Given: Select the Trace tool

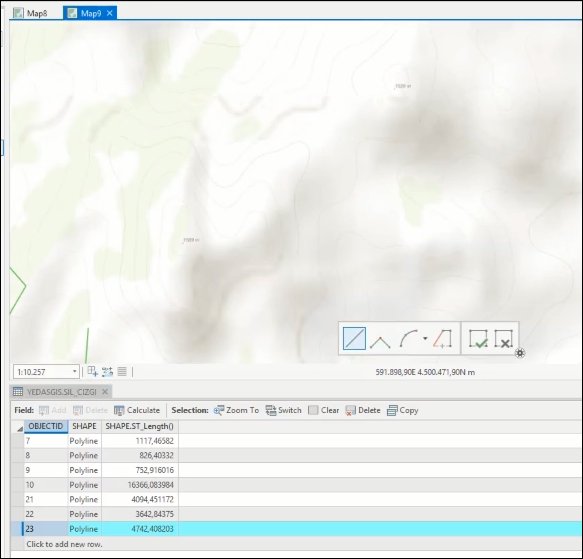Looking at the screenshot, I should 442,338.
